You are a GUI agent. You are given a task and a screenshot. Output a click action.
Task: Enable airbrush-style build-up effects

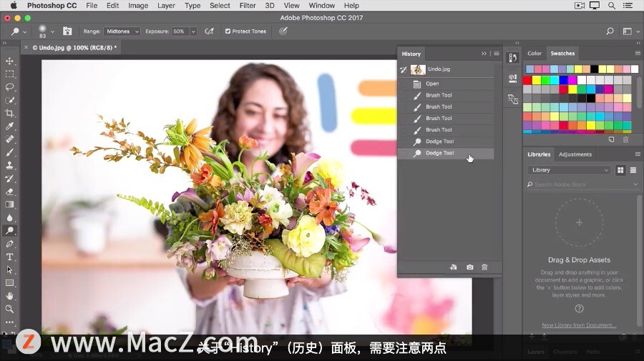point(210,31)
